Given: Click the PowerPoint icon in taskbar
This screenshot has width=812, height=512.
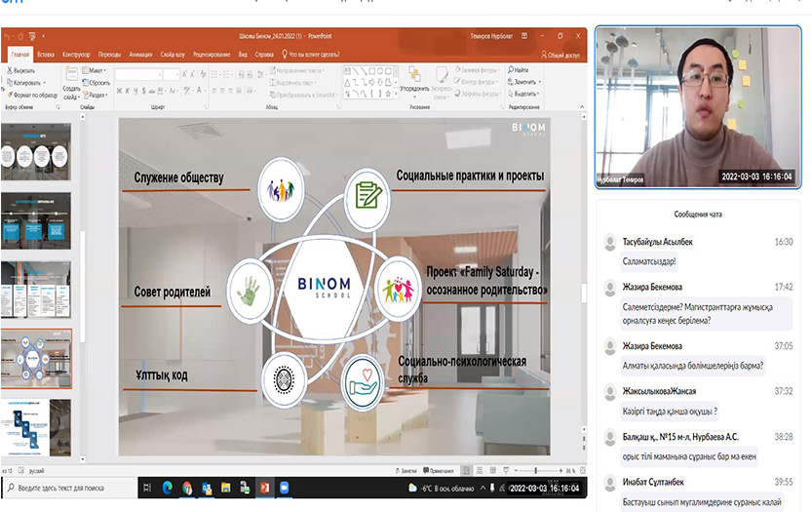Looking at the screenshot, I should [264, 487].
